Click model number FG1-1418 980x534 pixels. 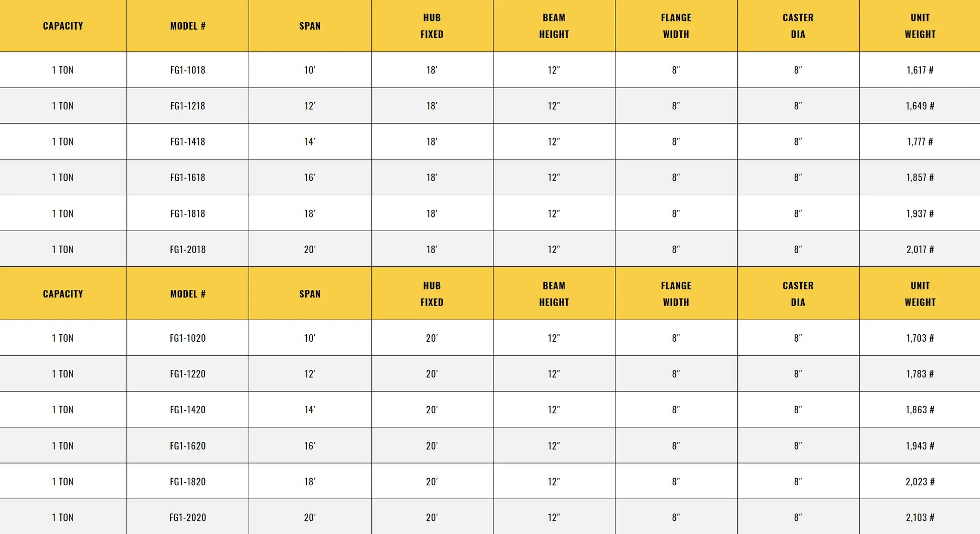coord(187,141)
